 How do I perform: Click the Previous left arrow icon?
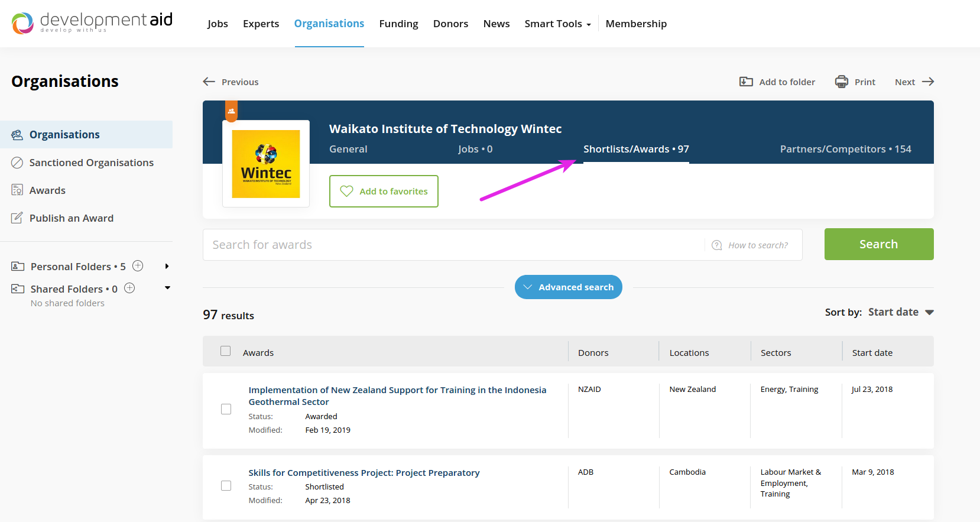(x=209, y=82)
